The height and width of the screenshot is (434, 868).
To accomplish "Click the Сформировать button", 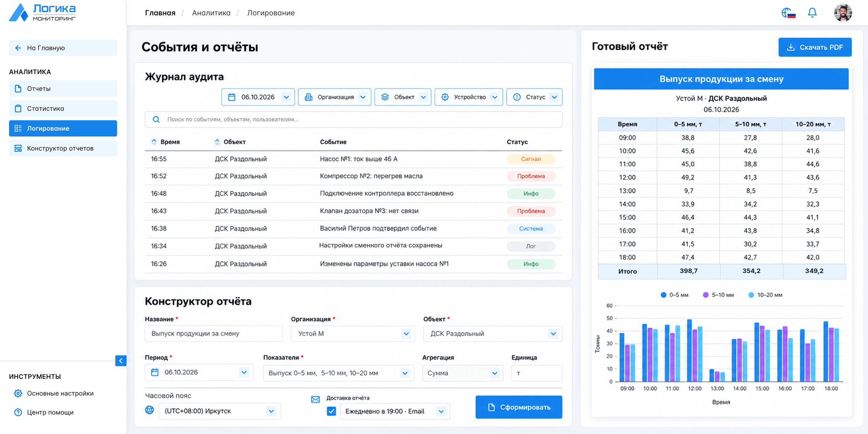I will click(x=519, y=407).
